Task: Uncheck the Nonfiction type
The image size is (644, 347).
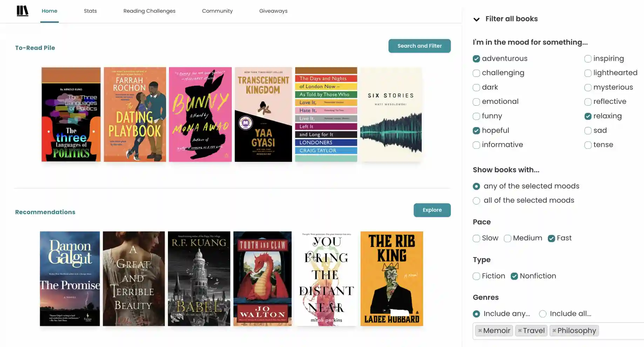Action: click(514, 276)
